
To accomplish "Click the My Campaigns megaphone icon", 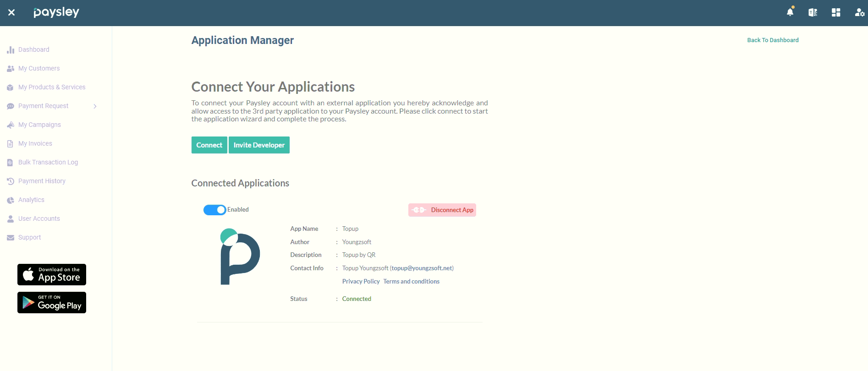I will 11,125.
